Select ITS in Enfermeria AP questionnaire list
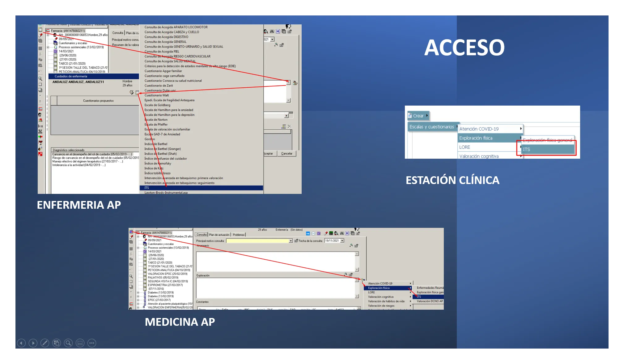 pos(201,188)
